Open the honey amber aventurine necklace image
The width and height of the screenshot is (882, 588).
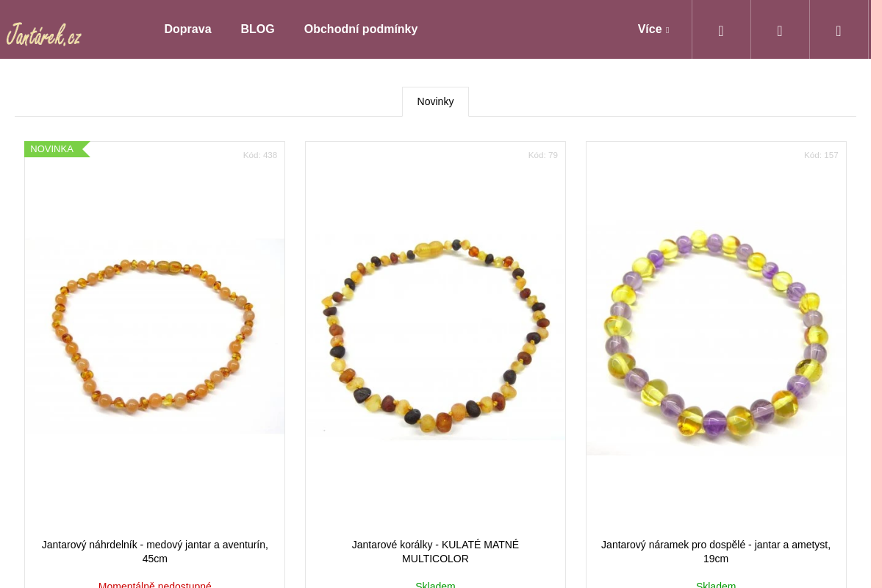tap(154, 336)
